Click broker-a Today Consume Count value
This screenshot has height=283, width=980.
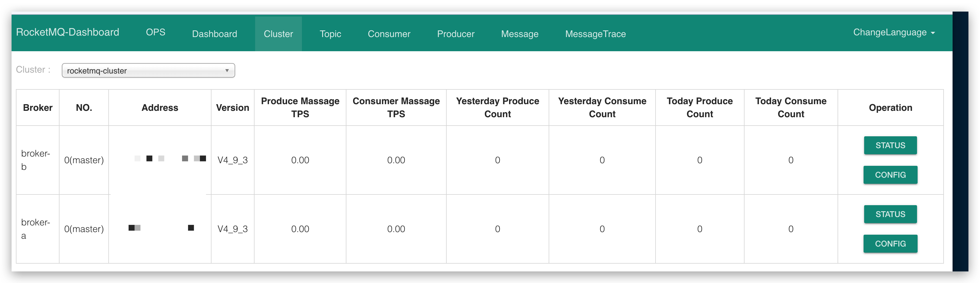791,229
